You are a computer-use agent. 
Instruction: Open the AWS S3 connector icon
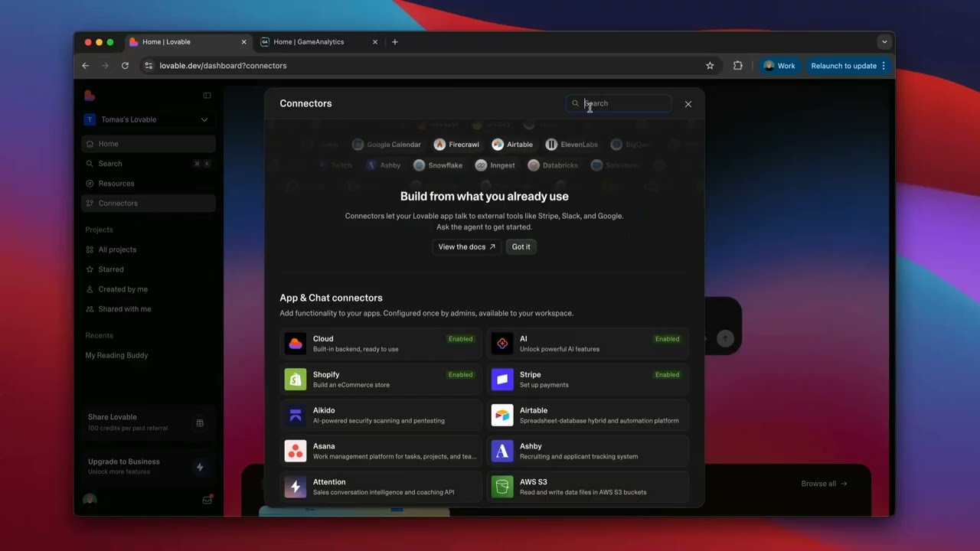(x=502, y=487)
